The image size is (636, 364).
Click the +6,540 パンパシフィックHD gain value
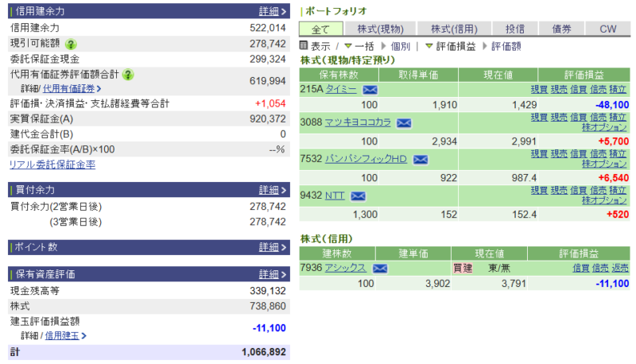[x=613, y=178]
